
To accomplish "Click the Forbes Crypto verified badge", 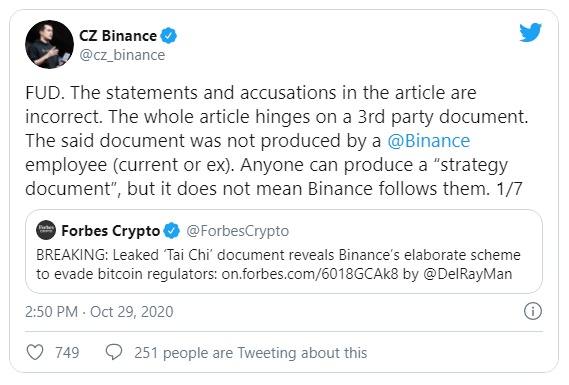I will click(172, 231).
